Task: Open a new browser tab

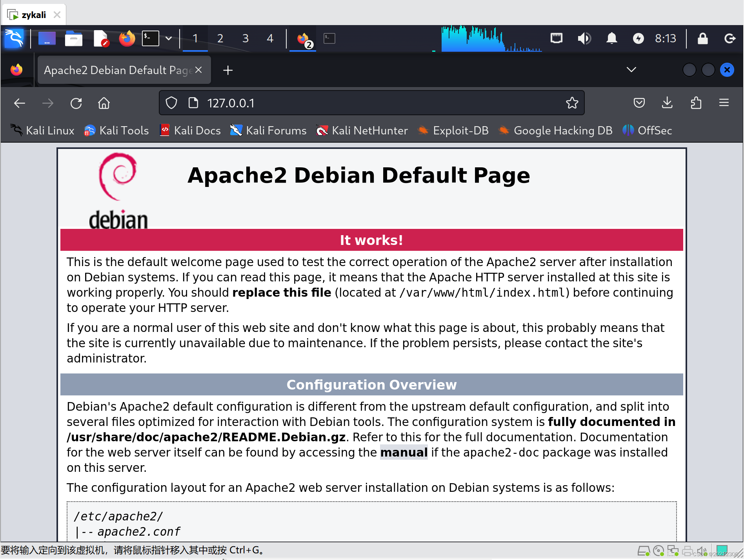Action: [x=228, y=70]
